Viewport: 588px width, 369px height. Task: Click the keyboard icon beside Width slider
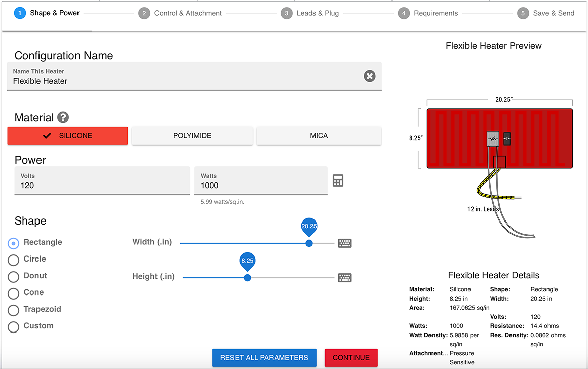345,243
